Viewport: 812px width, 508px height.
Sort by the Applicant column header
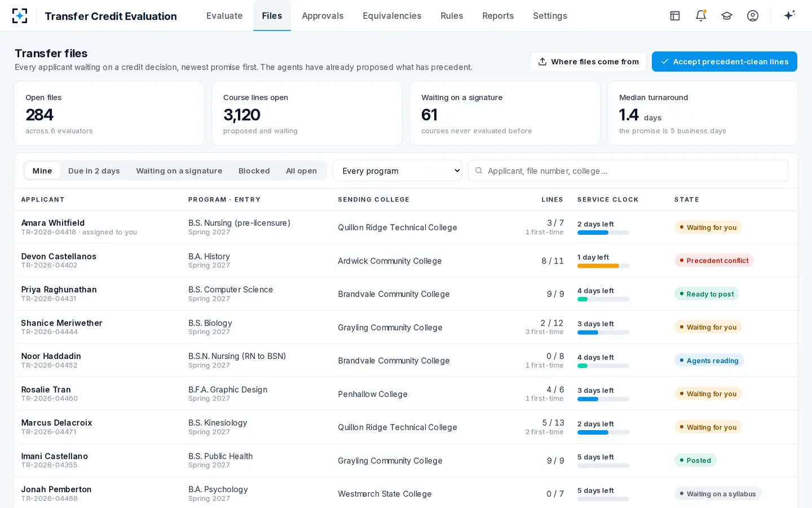click(x=43, y=199)
